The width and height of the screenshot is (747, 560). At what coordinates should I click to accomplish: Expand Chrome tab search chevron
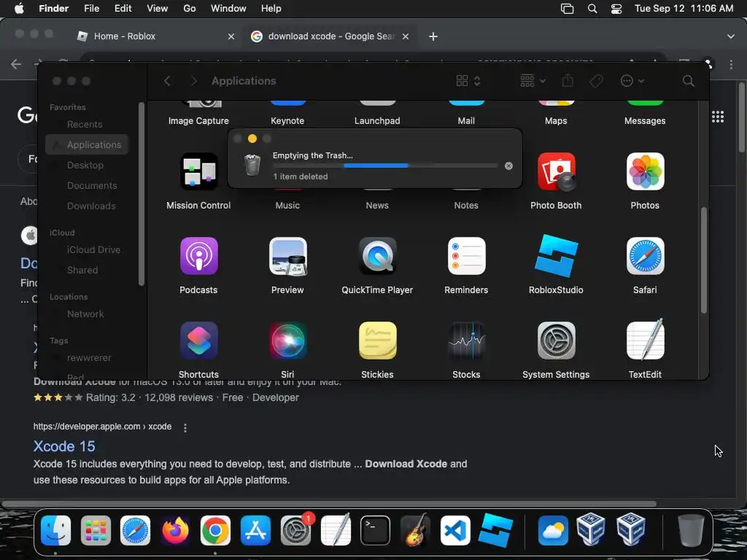[731, 36]
